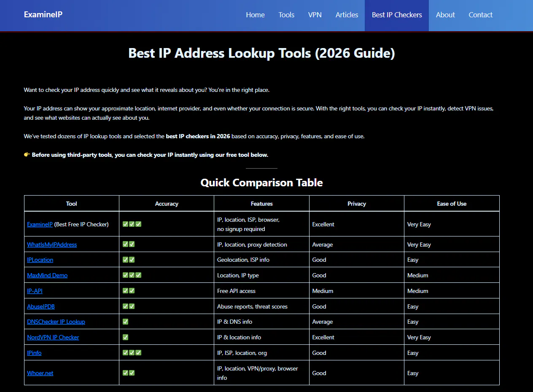Click the Accuracy column header
The width and height of the screenshot is (533, 392).
(167, 204)
